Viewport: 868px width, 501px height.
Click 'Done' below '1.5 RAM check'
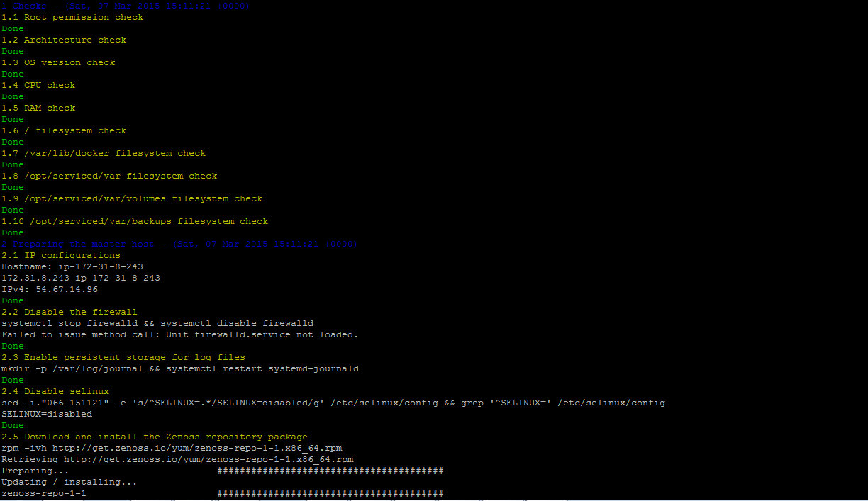click(x=13, y=119)
